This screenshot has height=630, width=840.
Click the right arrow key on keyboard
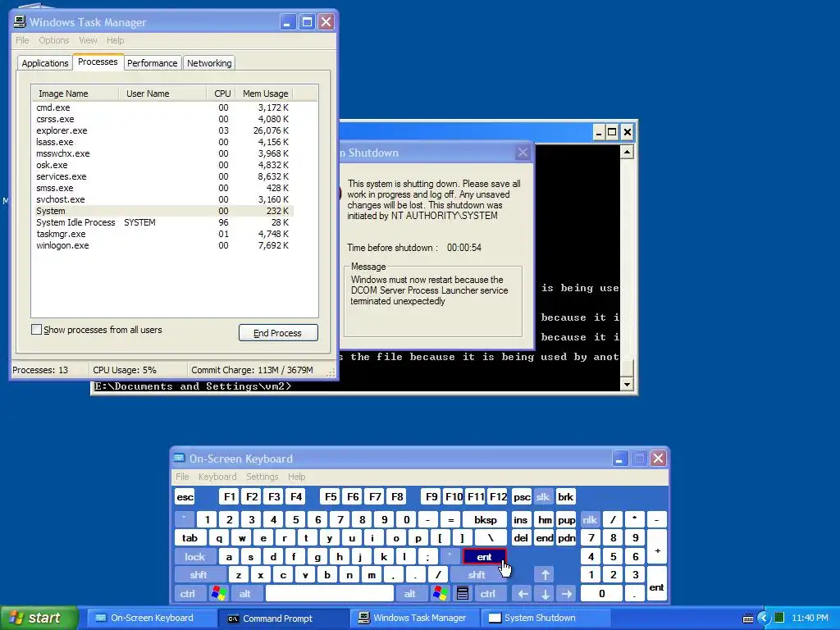pyautogui.click(x=567, y=593)
